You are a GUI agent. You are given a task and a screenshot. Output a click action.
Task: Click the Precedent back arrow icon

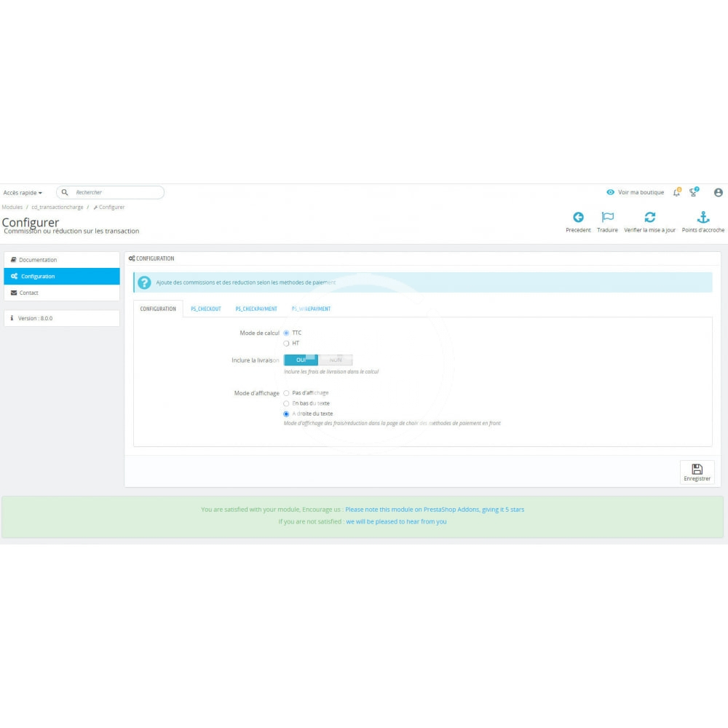(x=578, y=217)
